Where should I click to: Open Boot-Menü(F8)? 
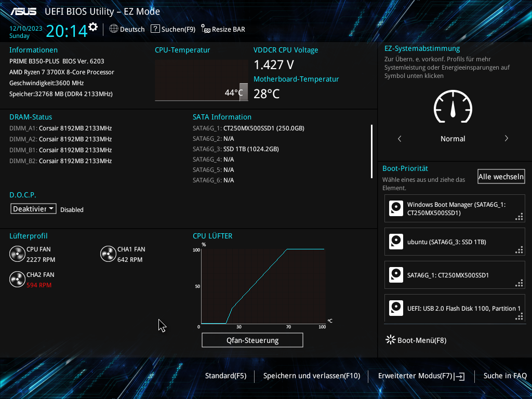pyautogui.click(x=416, y=340)
